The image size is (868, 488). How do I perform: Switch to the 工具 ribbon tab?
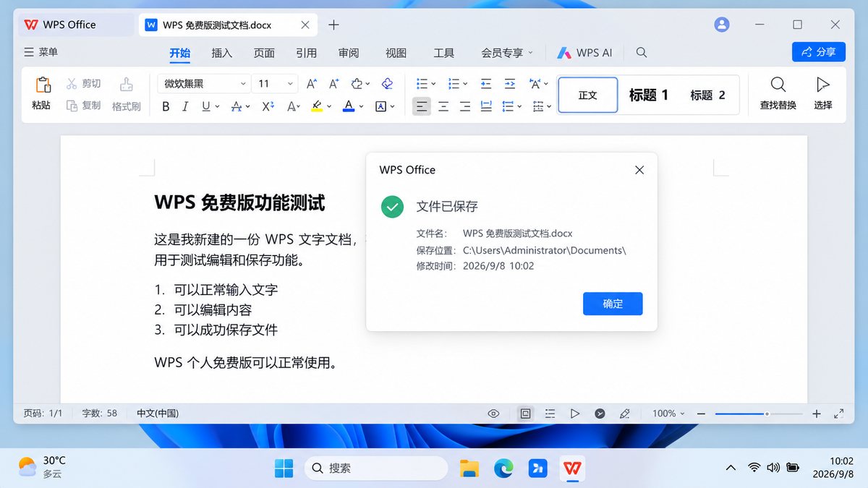coord(443,53)
